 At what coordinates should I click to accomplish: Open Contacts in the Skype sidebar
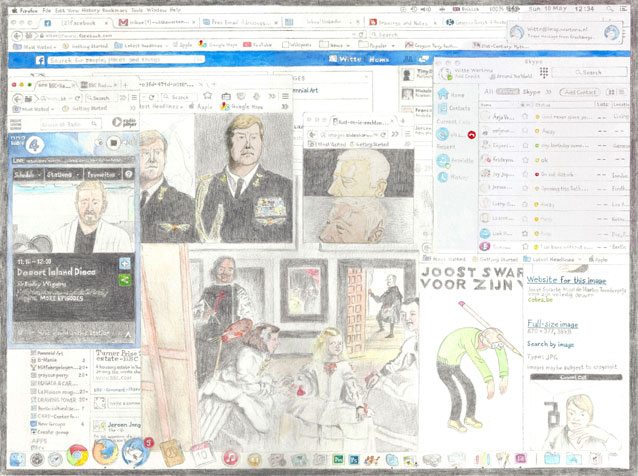(x=454, y=108)
